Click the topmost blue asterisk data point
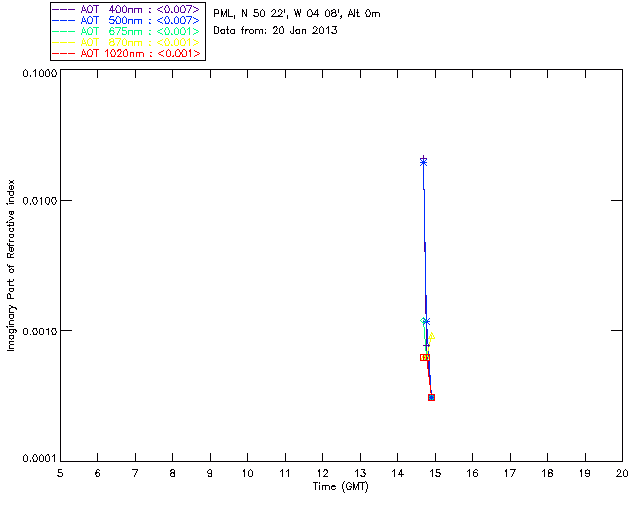 click(x=423, y=163)
